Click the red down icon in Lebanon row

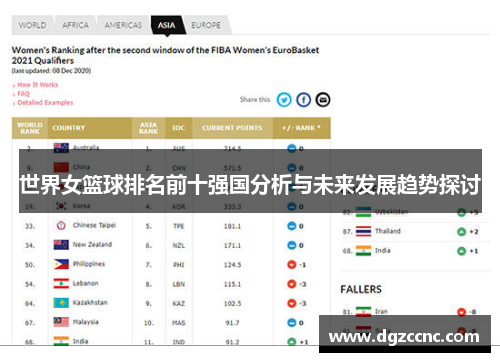292,284
